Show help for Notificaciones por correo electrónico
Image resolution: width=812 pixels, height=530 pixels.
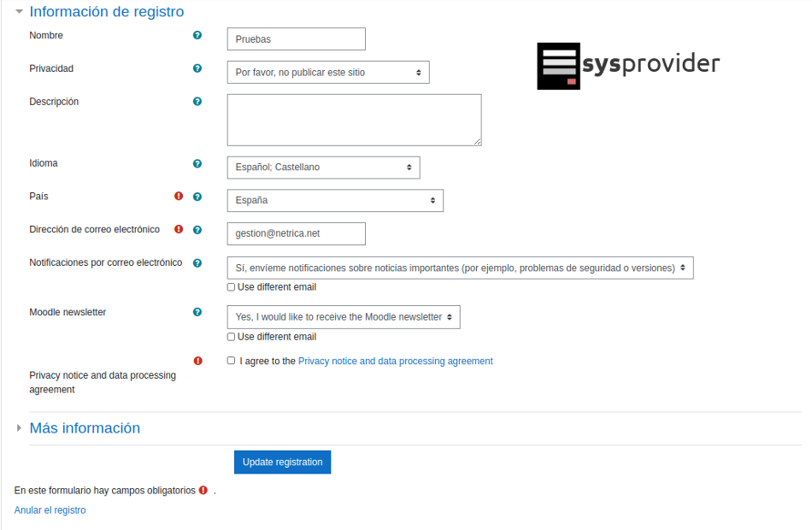pos(197,263)
